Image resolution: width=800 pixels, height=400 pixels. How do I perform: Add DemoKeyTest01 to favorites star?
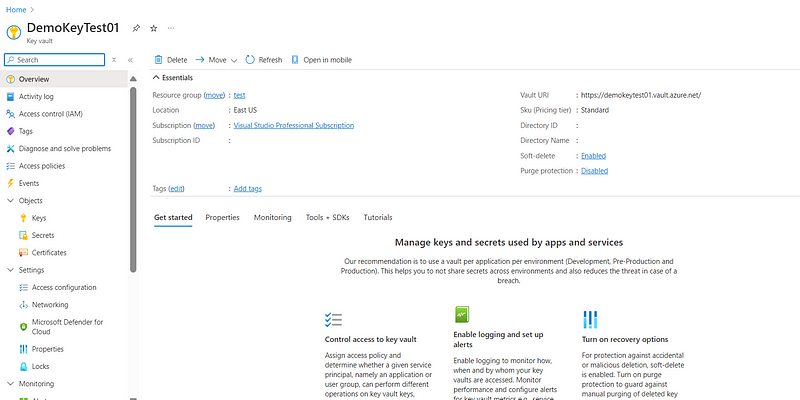point(154,29)
